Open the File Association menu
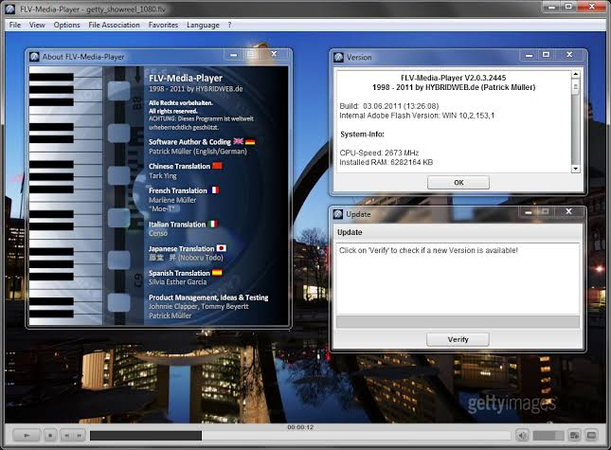 (114, 24)
